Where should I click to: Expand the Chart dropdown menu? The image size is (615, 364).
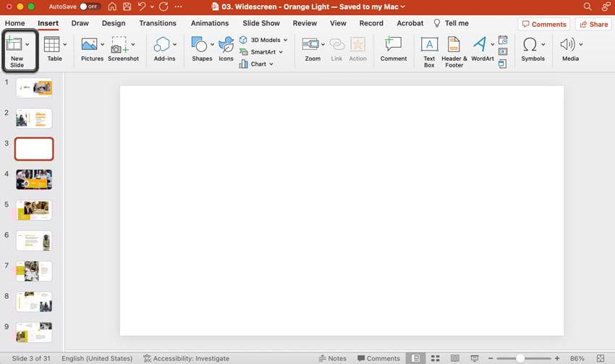pos(271,64)
